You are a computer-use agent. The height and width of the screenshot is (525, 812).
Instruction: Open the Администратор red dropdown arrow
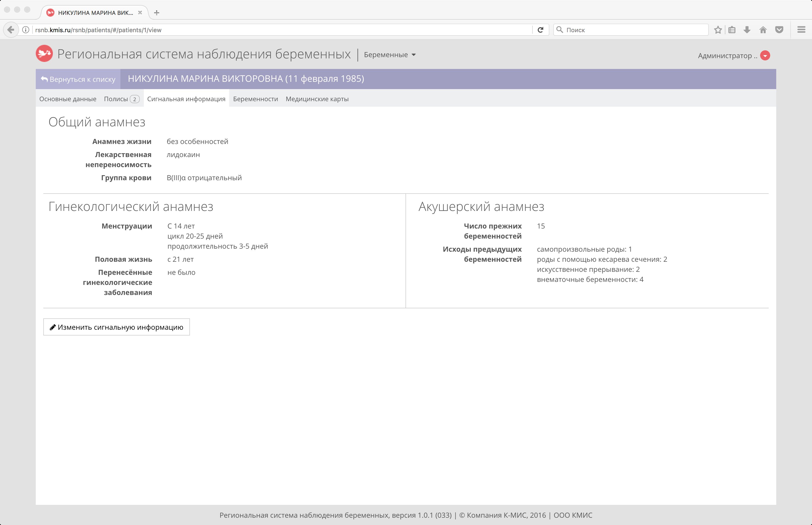(765, 56)
